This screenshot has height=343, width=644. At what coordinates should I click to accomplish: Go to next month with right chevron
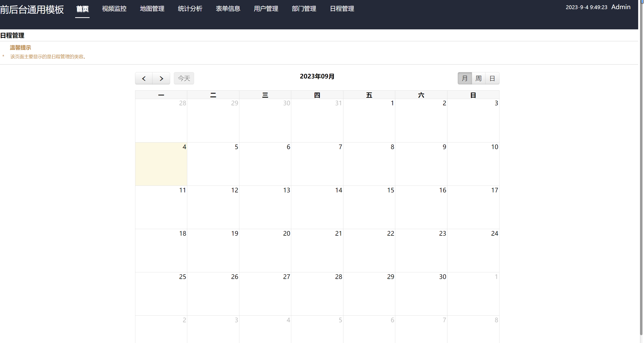coord(161,78)
